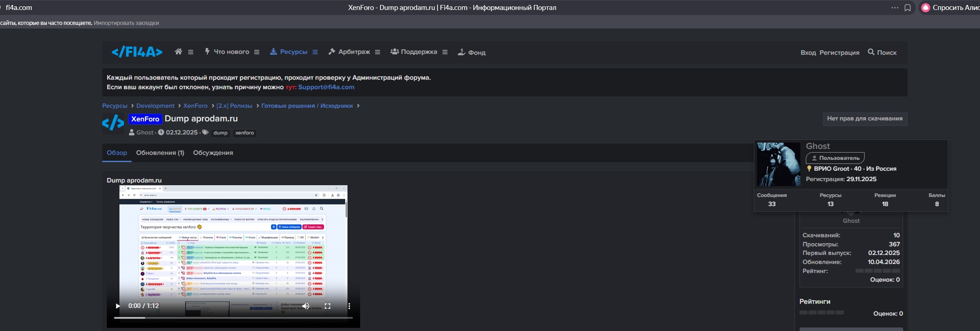Click 'Импортировать закладки' link
This screenshot has height=331, width=980.
pos(126,23)
